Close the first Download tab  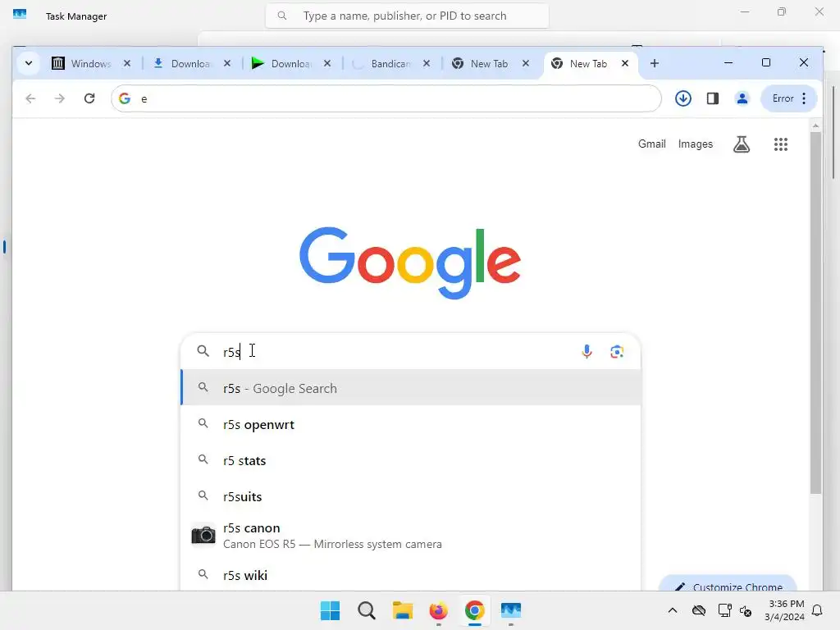coord(227,63)
